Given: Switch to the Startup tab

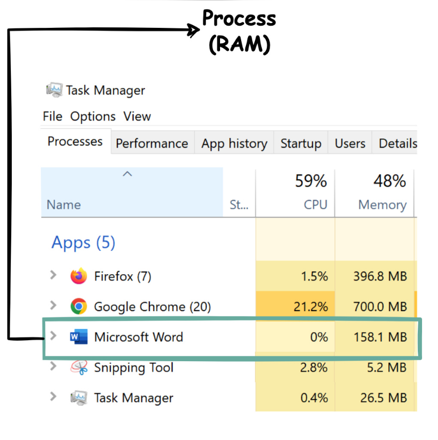Looking at the screenshot, I should (301, 143).
